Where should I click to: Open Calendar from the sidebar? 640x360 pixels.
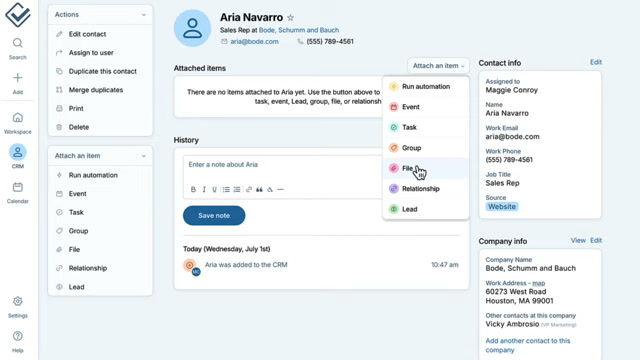[x=18, y=193]
